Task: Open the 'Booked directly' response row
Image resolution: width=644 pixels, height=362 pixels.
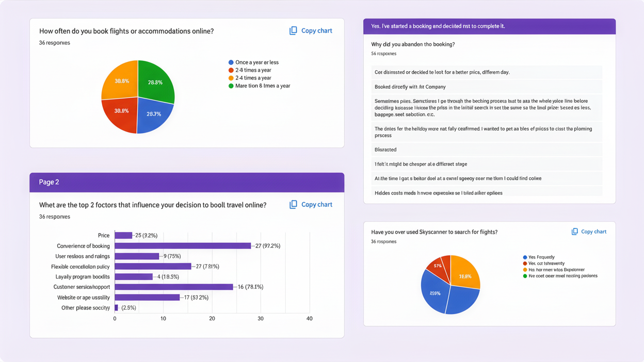Action: coord(487,87)
